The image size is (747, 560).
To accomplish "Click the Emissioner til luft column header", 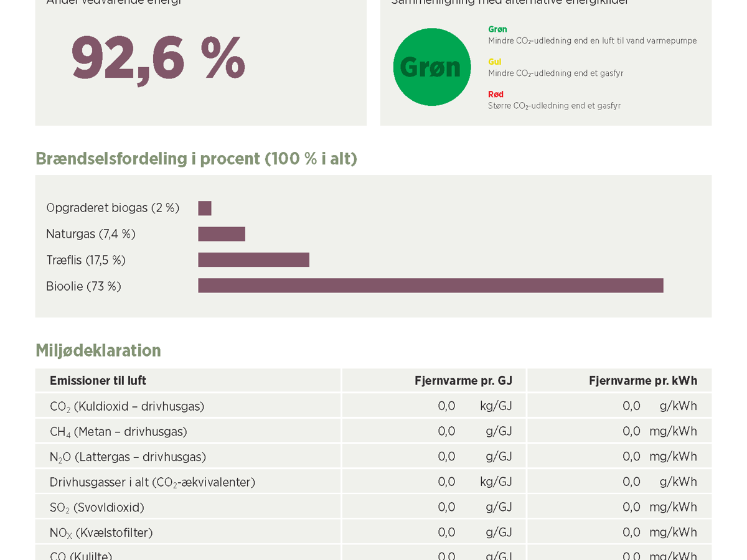I will [98, 381].
